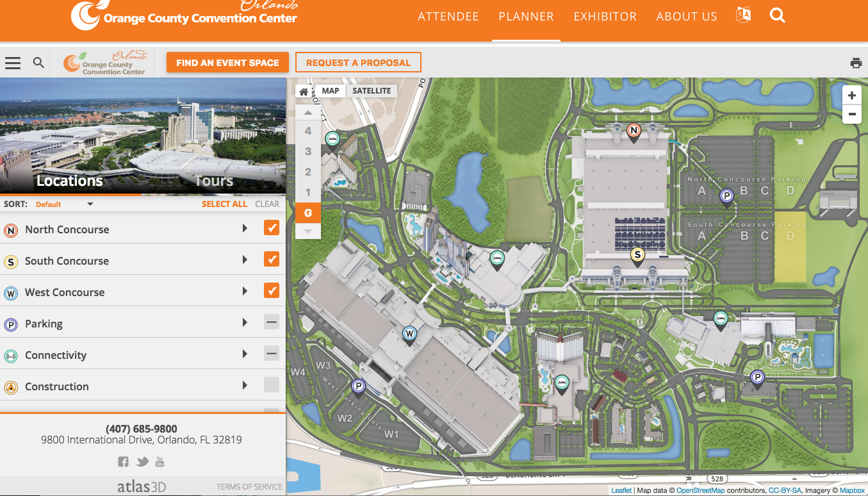Click the print icon
The height and width of the screenshot is (496, 868).
click(856, 63)
